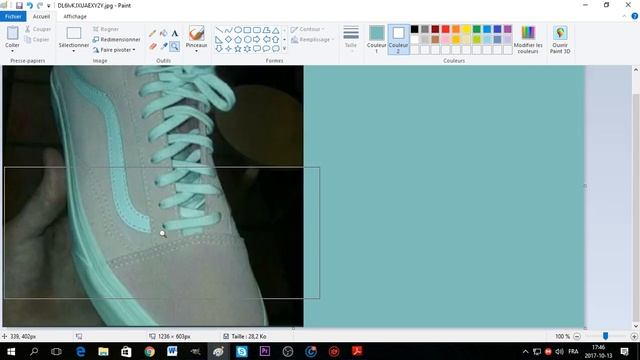The height and width of the screenshot is (360, 640).
Task: Pick the black color swatch
Action: tap(415, 29)
